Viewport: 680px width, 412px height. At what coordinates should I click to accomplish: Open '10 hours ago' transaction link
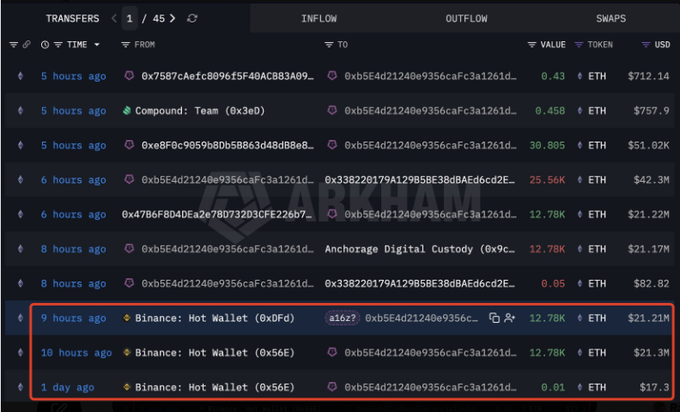(76, 353)
